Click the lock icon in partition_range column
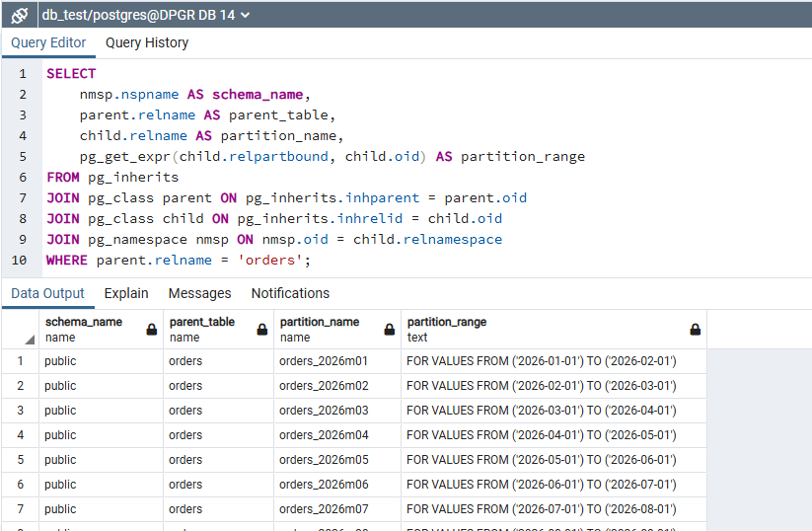812x531 pixels. coord(695,330)
